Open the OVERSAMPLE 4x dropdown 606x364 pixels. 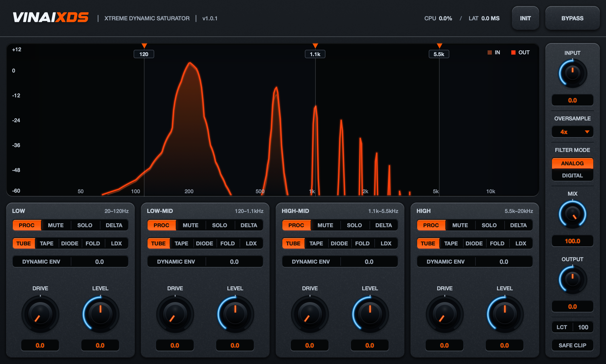(573, 132)
